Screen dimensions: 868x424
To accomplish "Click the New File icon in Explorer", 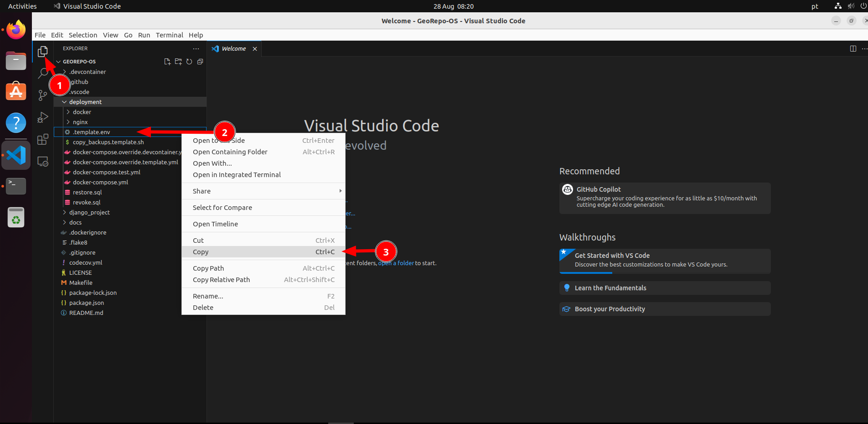I will click(167, 62).
